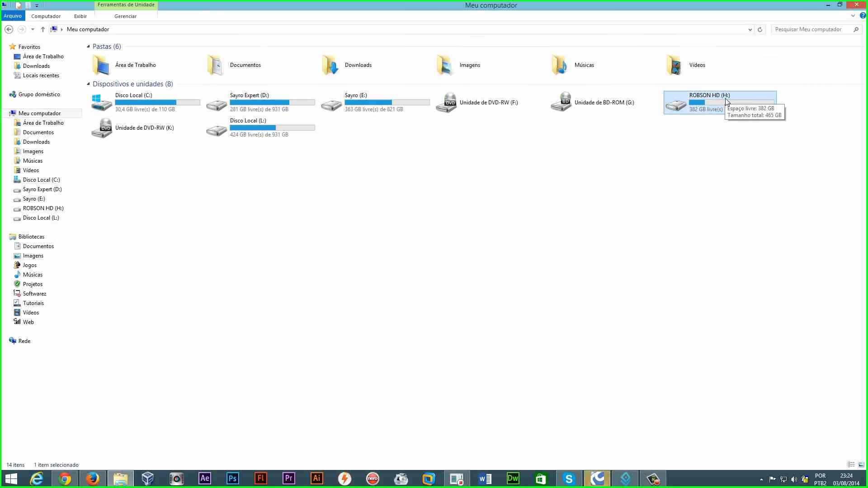
Task: Select the Ferramentas de Unidade tab
Action: [126, 5]
